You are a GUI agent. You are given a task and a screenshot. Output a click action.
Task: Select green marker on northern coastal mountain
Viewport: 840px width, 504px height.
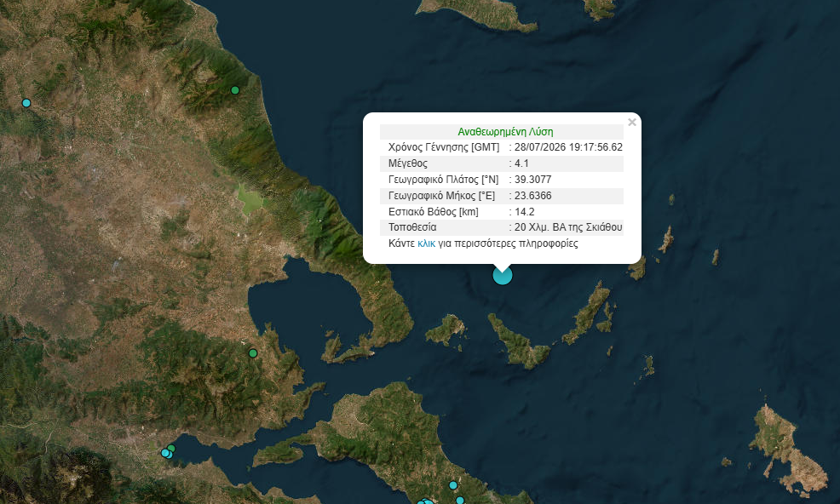(x=234, y=90)
